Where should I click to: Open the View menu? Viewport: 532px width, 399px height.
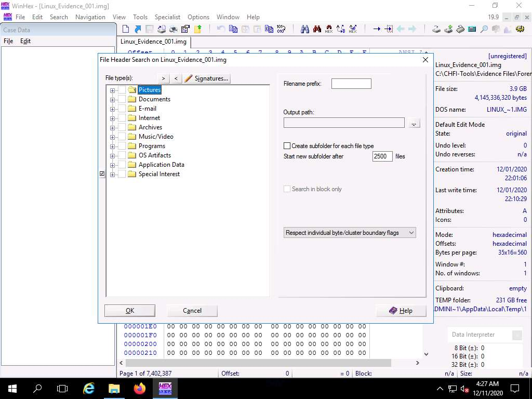click(119, 17)
